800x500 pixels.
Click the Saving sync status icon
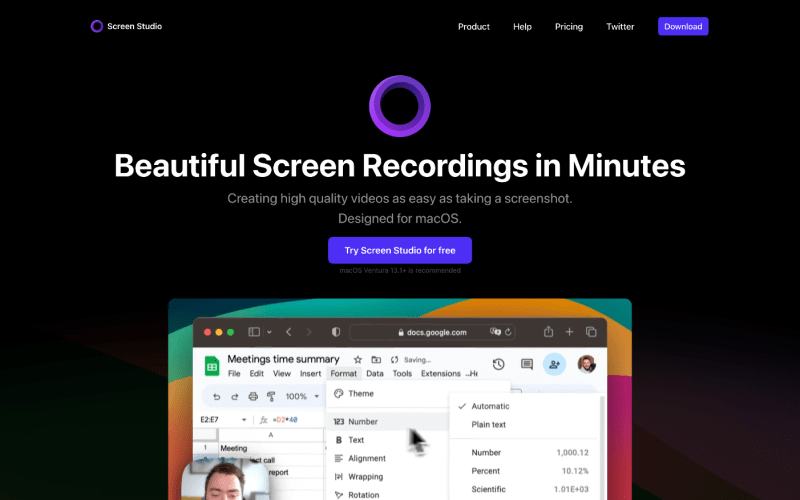(x=394, y=360)
